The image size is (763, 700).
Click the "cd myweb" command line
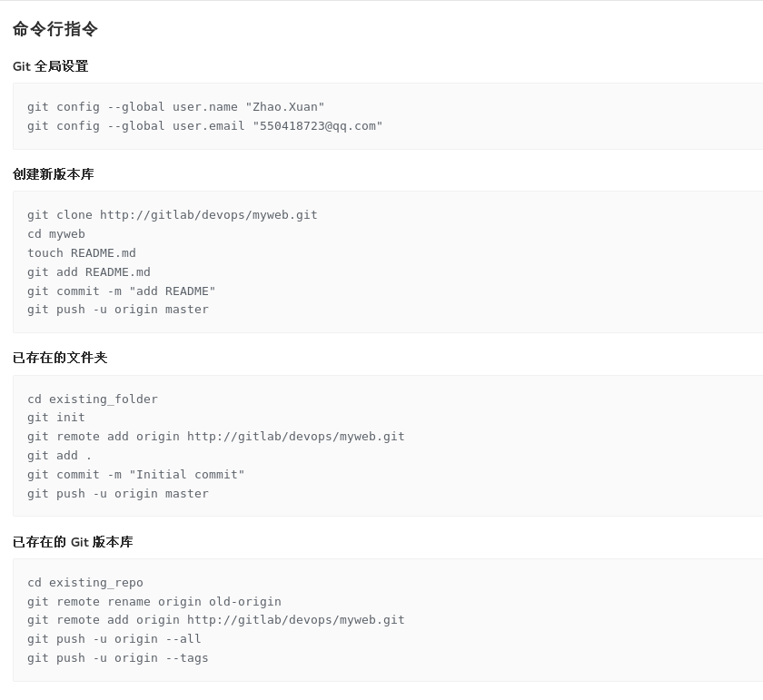[56, 234]
